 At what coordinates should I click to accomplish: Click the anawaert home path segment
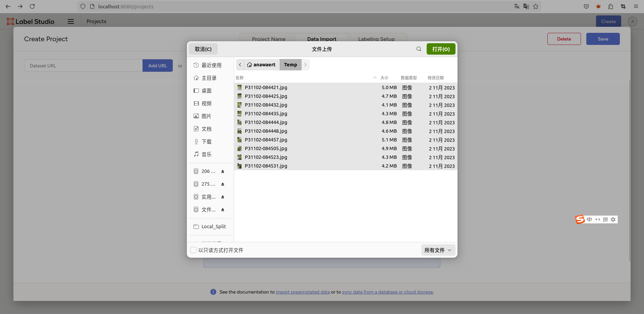[x=261, y=65]
